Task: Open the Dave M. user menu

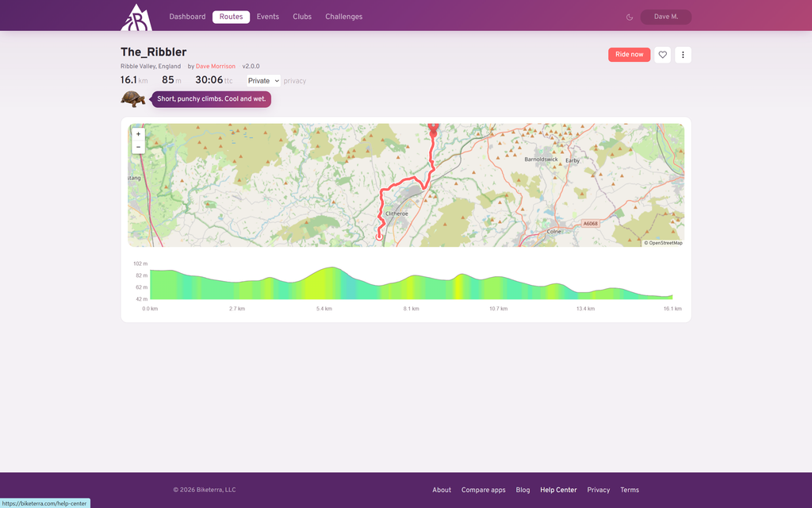Action: click(666, 17)
